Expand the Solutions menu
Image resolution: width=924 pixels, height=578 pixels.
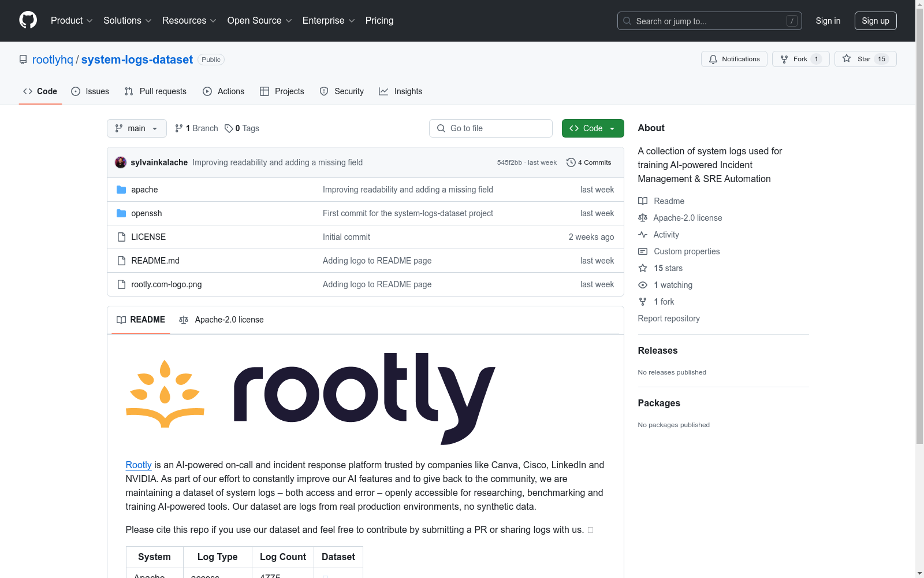tap(128, 20)
